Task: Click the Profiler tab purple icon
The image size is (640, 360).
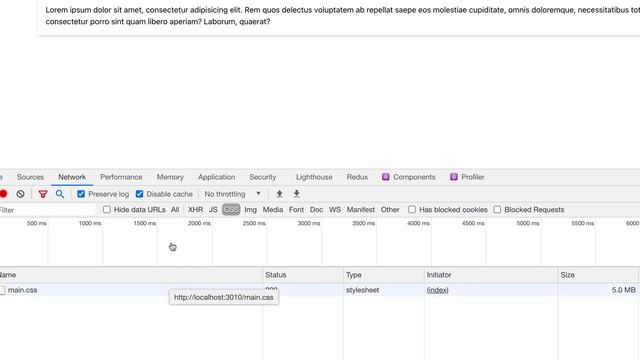Action: click(454, 177)
